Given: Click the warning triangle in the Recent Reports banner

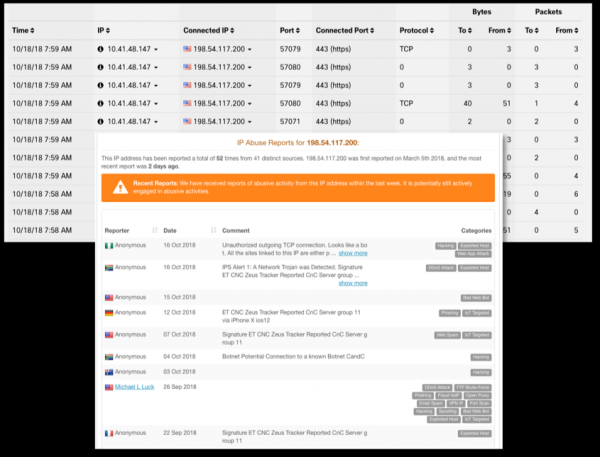Looking at the screenshot, I should coord(120,187).
